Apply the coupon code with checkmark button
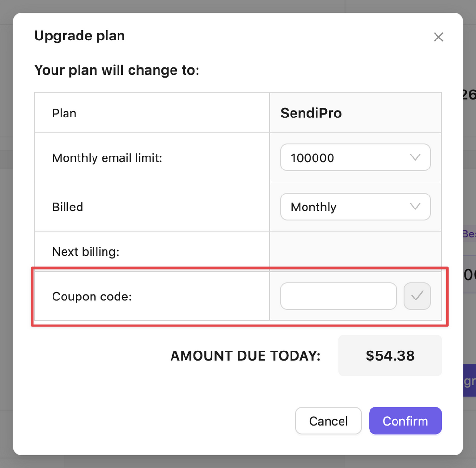 417,296
